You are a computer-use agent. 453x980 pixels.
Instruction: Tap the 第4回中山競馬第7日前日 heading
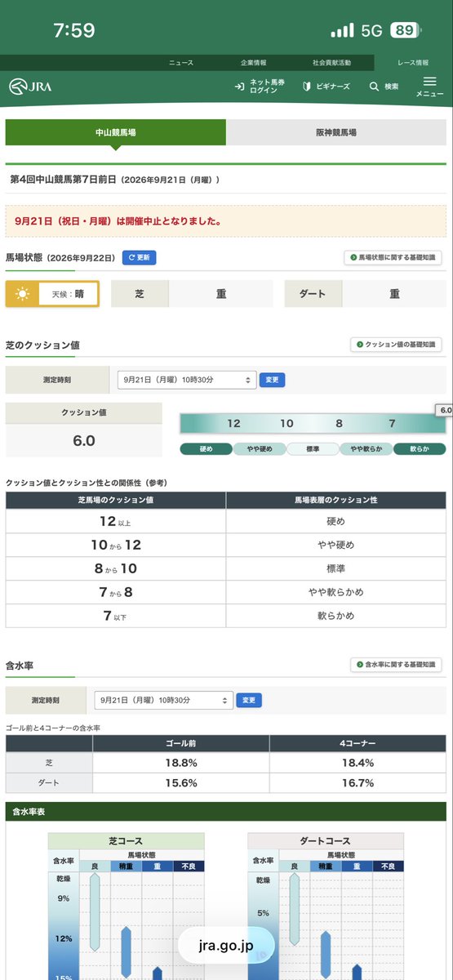115,179
